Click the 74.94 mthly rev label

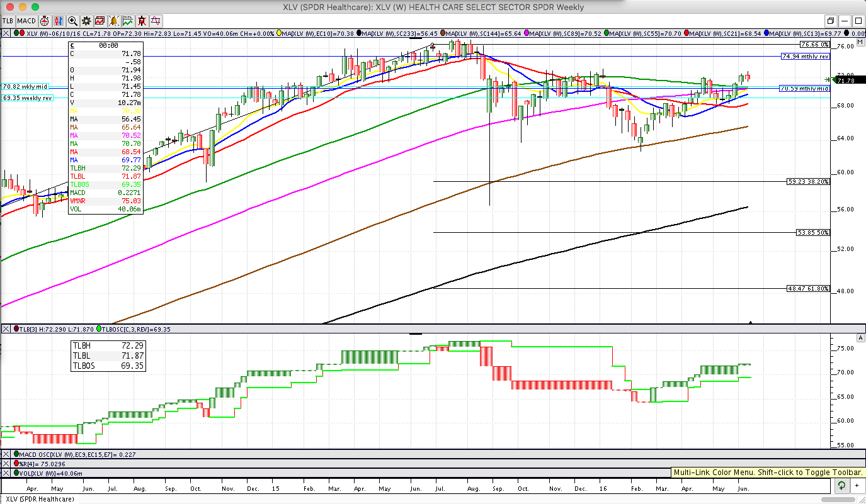805,56
